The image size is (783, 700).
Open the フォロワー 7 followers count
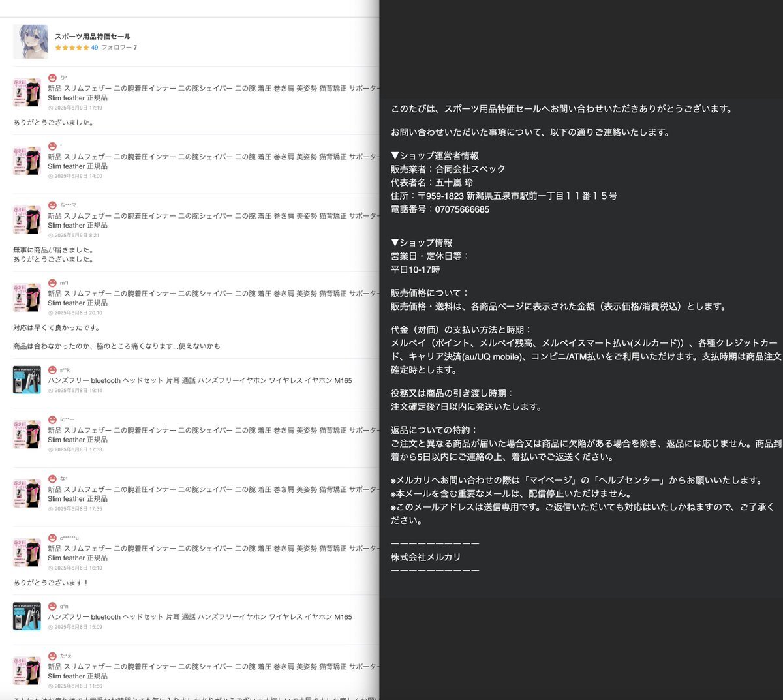click(119, 48)
